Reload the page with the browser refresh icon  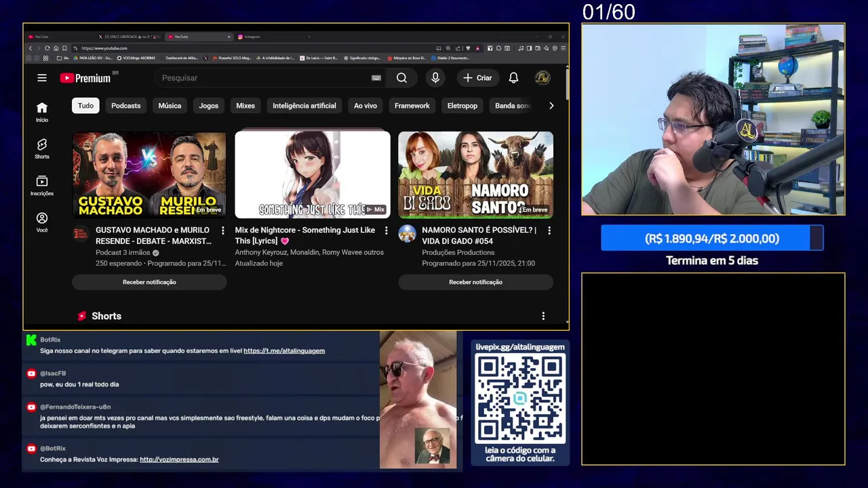pos(47,48)
